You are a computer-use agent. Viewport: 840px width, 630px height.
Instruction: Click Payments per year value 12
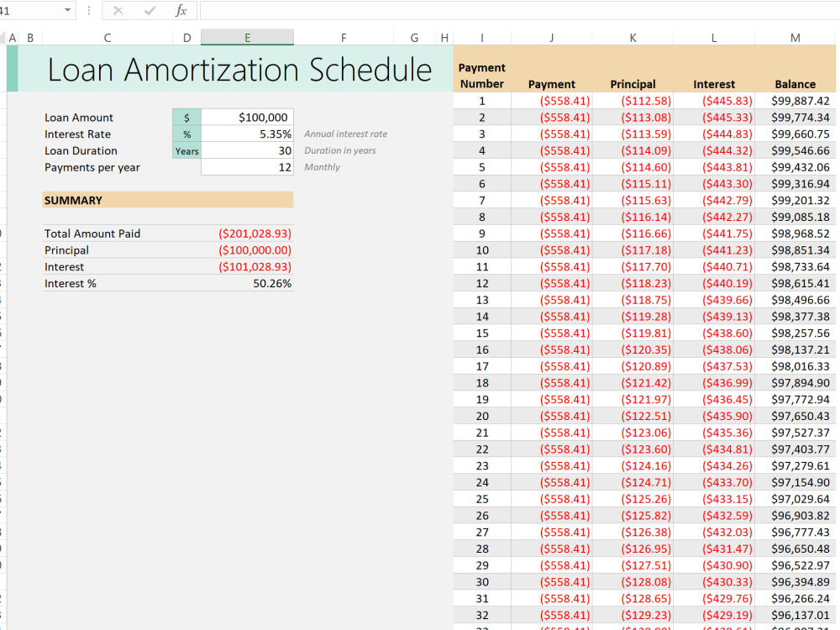pos(247,167)
